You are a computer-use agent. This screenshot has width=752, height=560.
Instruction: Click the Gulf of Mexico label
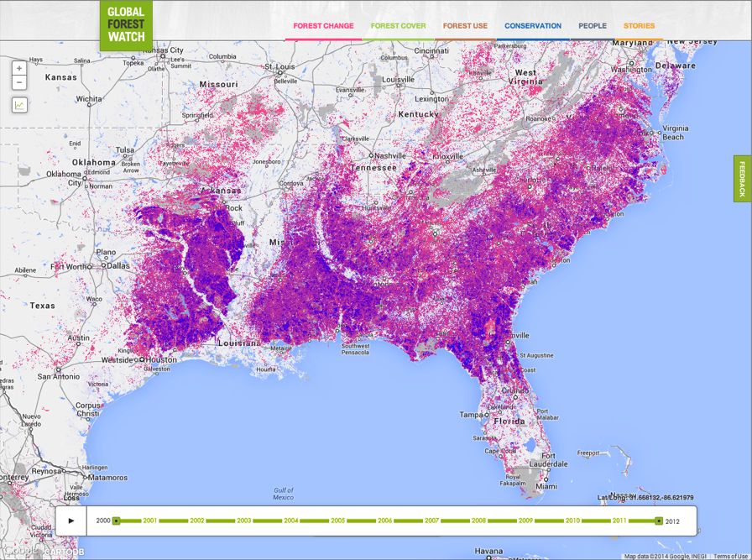point(284,494)
